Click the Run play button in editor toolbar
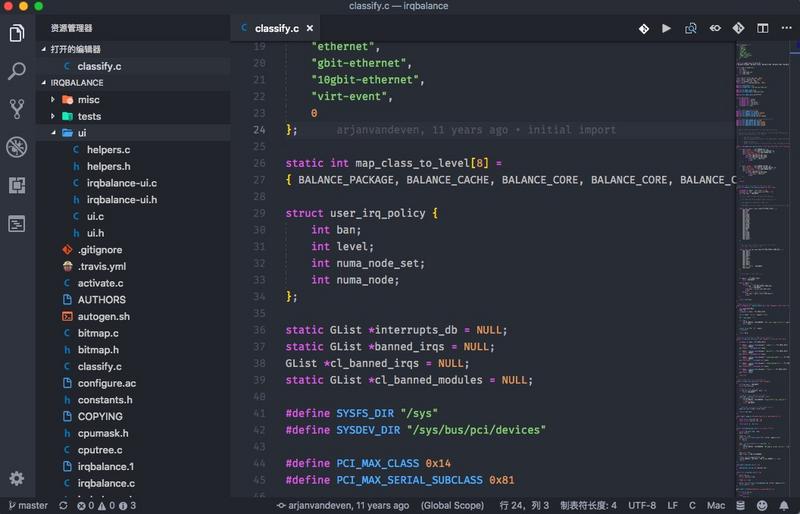Screen dimensions: 800x514 666,28
